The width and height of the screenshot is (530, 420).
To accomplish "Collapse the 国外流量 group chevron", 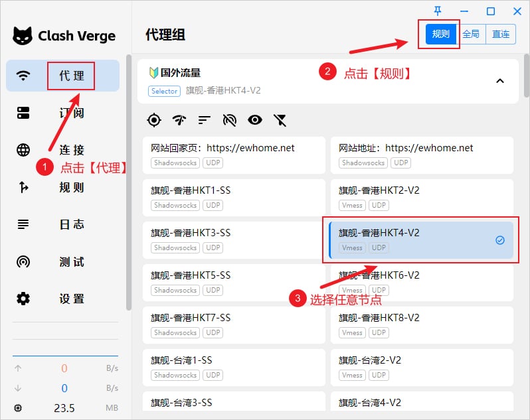I will tap(500, 81).
